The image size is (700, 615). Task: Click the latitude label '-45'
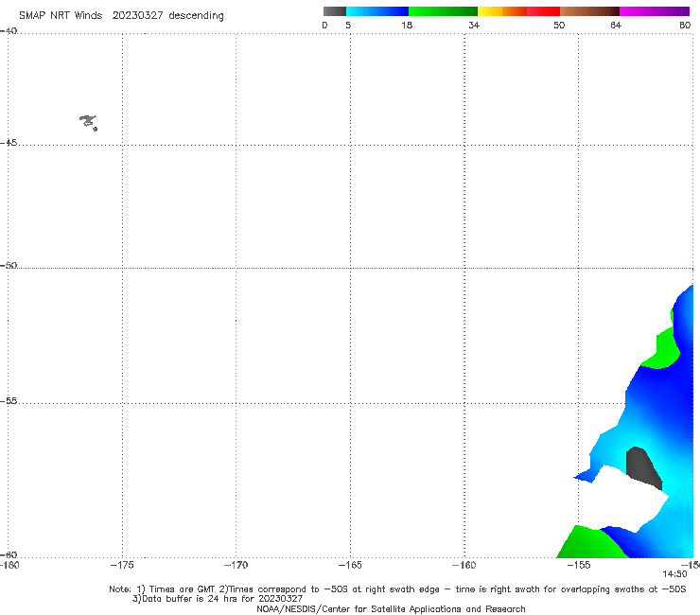9,143
